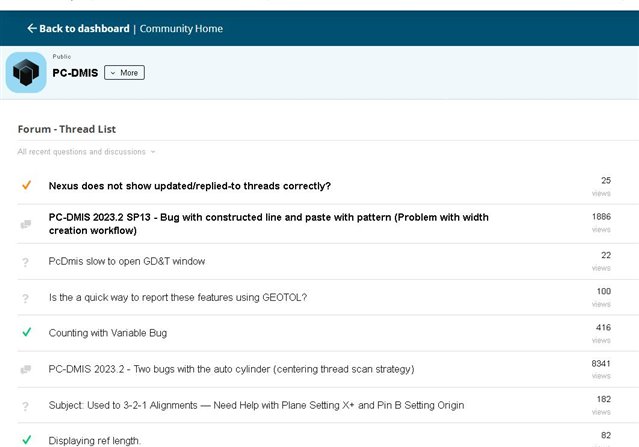This screenshot has width=639, height=447.
Task: Click the 25 views count
Action: click(x=606, y=181)
